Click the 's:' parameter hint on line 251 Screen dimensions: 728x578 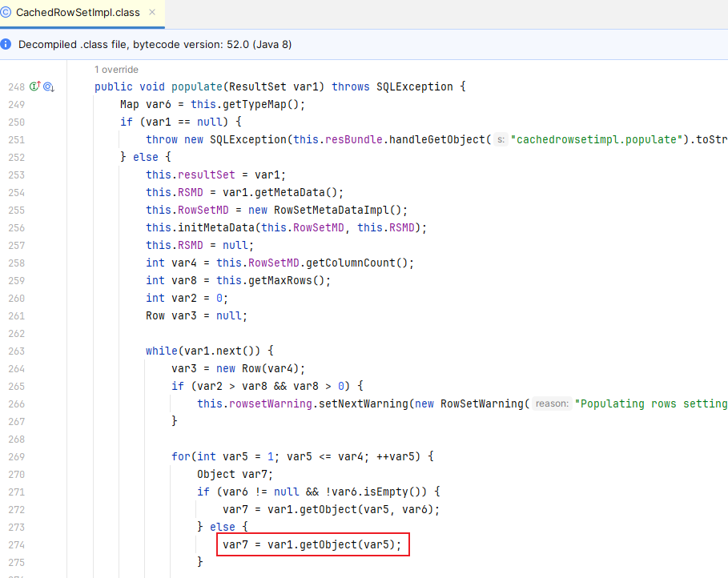501,140
